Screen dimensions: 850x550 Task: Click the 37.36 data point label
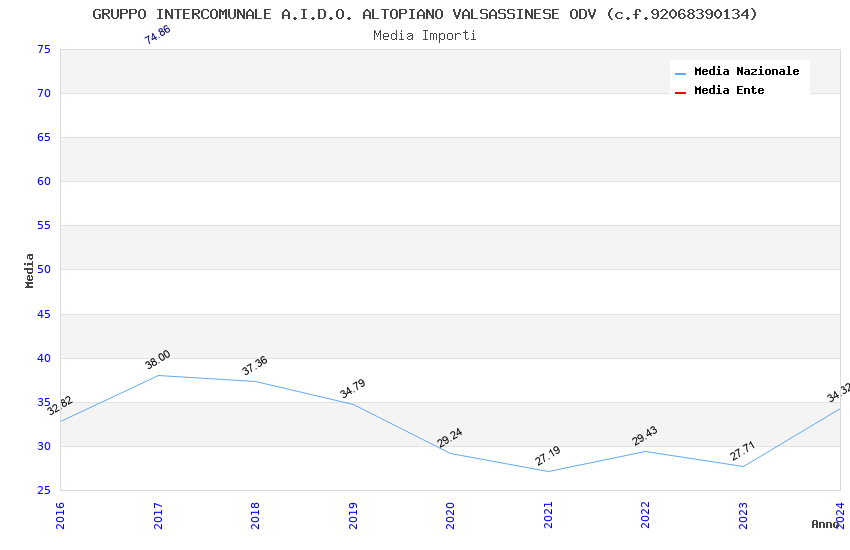tap(255, 365)
